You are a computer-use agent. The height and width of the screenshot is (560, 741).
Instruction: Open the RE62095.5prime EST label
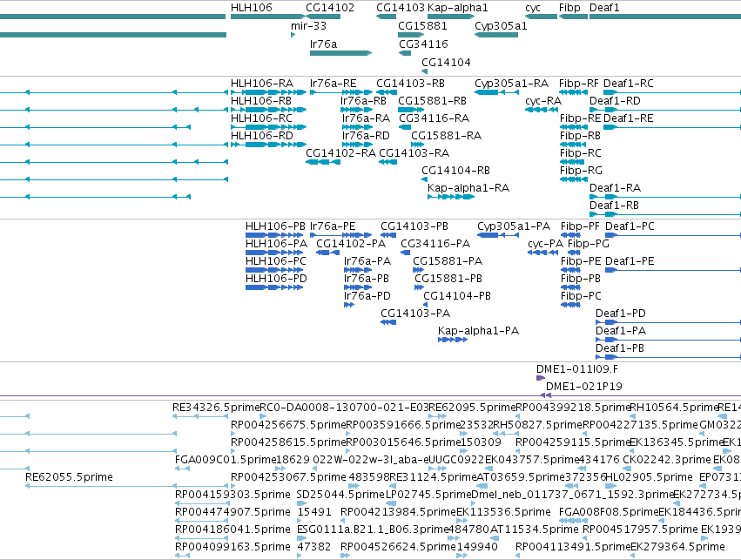pos(472,408)
